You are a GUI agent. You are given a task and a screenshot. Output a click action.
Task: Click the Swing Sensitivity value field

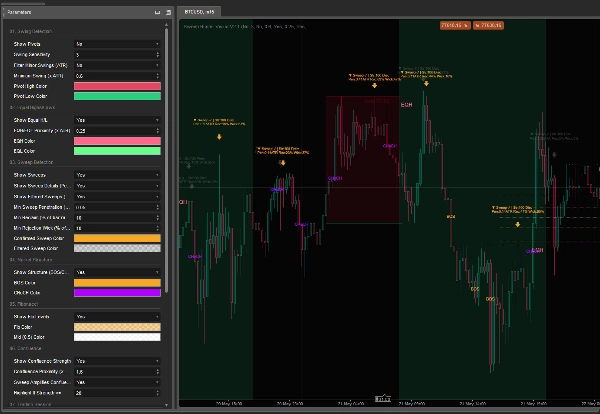click(x=117, y=55)
